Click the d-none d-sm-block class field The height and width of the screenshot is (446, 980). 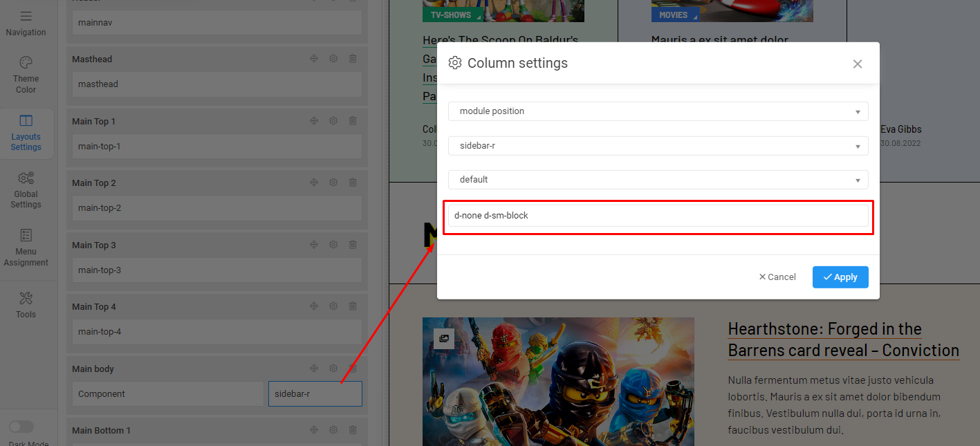(658, 216)
